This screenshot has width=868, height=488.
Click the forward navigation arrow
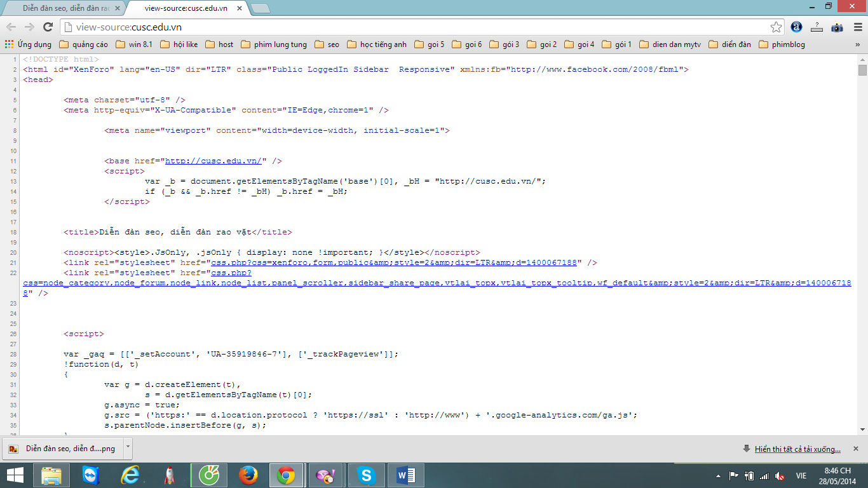(29, 27)
